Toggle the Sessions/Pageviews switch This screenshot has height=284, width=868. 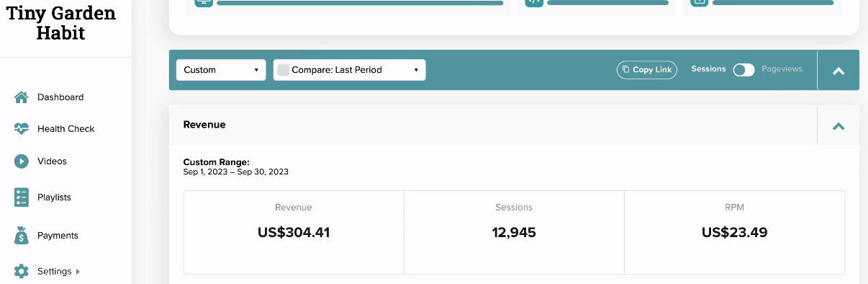tap(743, 70)
